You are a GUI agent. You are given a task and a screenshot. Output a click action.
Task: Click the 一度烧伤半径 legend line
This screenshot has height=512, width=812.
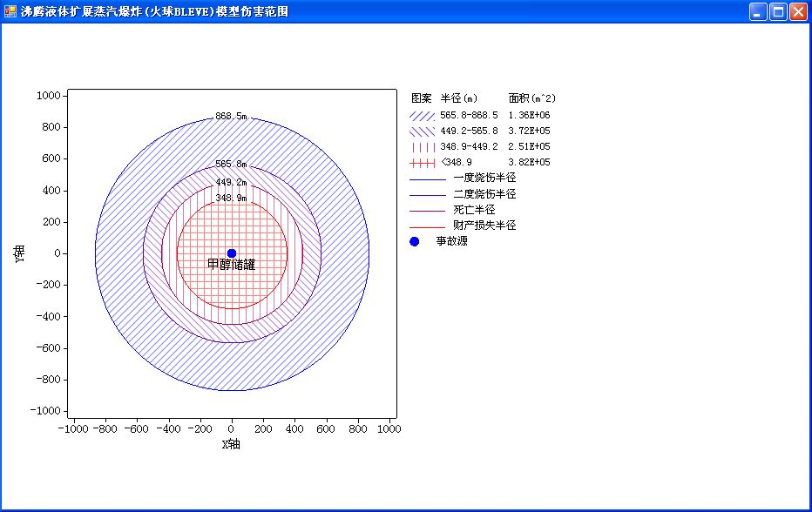[427, 179]
